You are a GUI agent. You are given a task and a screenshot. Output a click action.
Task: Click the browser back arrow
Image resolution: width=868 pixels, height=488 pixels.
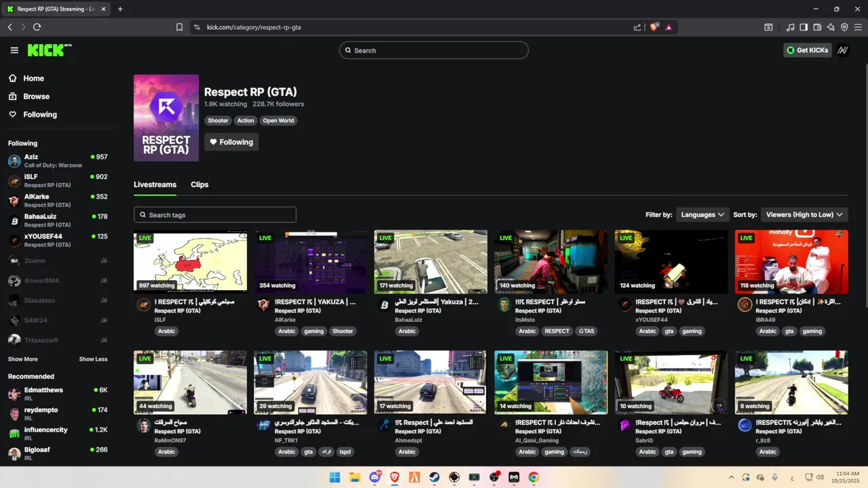(x=9, y=27)
